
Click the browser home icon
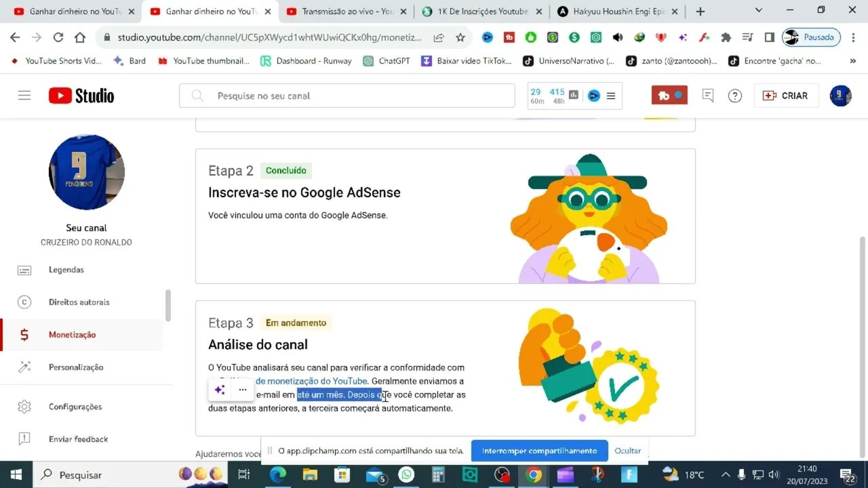click(x=80, y=38)
